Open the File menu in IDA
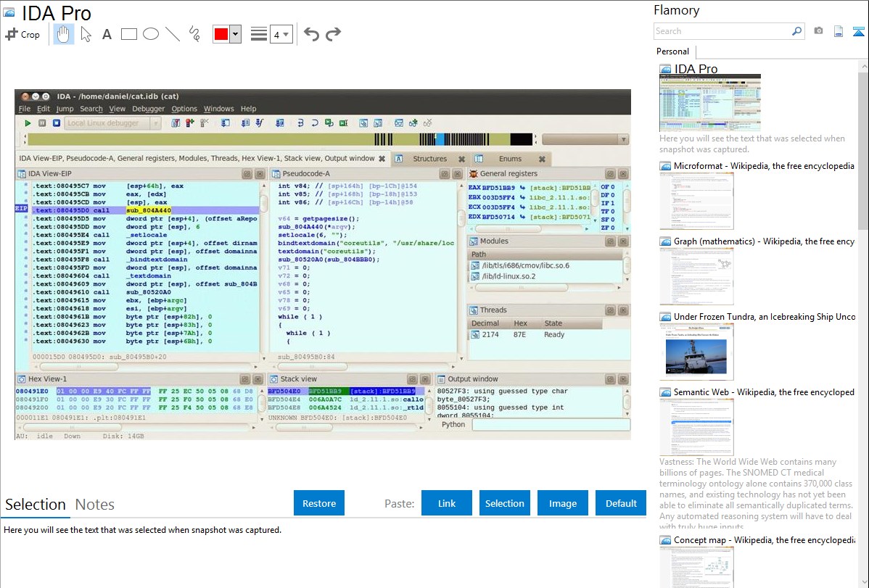Image resolution: width=869 pixels, height=588 pixels. (25, 109)
